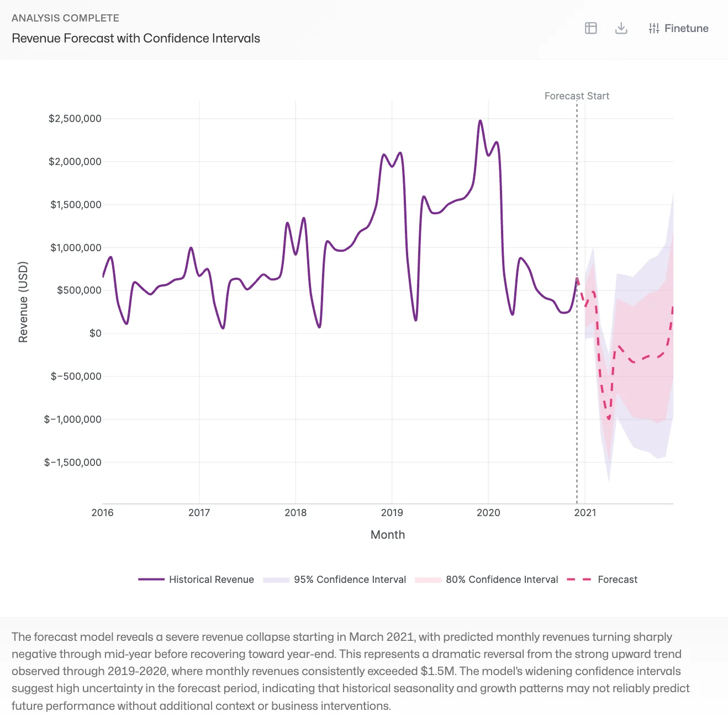Select the Finetune sliders icon
The height and width of the screenshot is (722, 728).
coord(654,28)
